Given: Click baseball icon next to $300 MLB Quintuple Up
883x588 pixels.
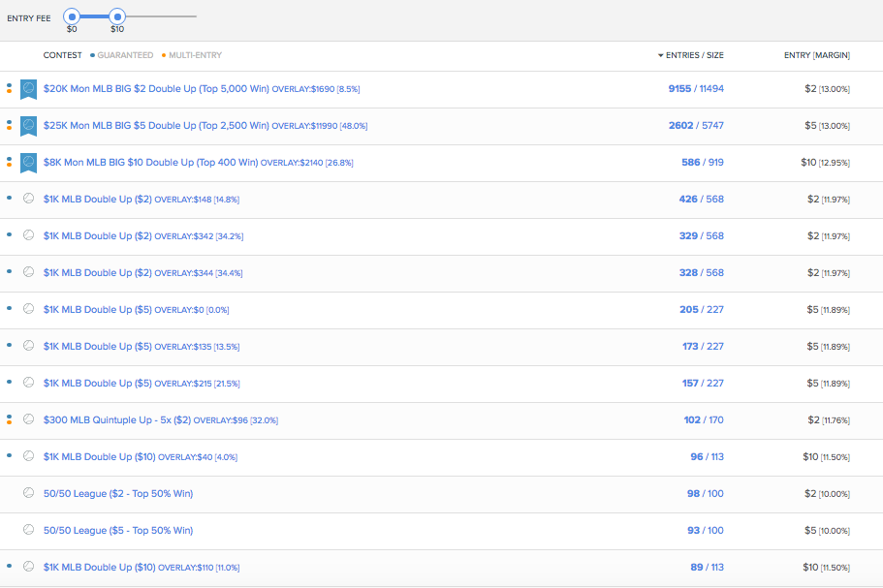Looking at the screenshot, I should (x=28, y=420).
